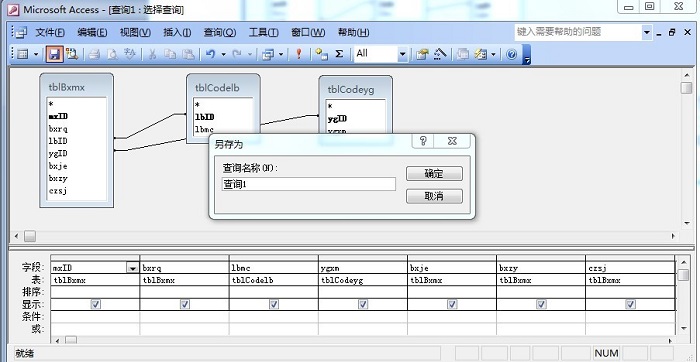Click the Build expression wand icon

[440, 54]
